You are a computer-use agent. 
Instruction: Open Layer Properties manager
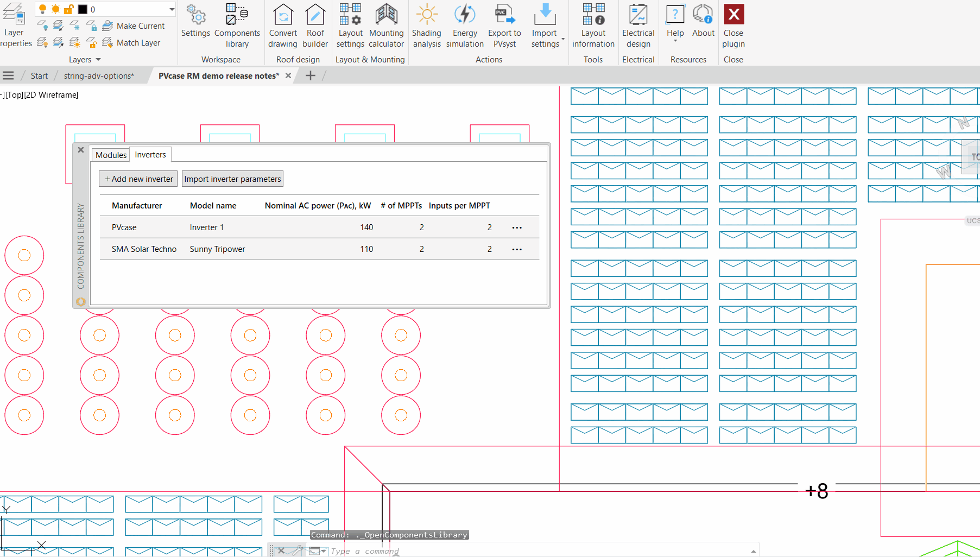(x=15, y=25)
